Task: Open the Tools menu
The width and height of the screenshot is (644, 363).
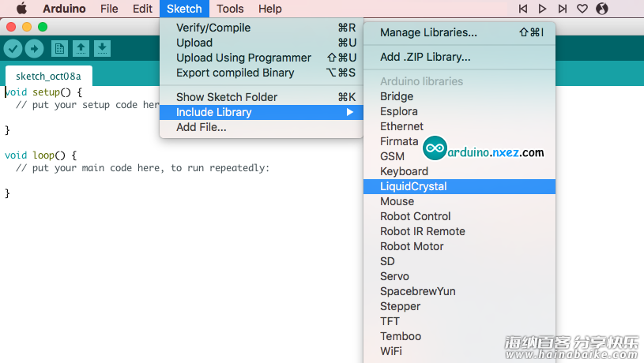Action: pyautogui.click(x=230, y=9)
